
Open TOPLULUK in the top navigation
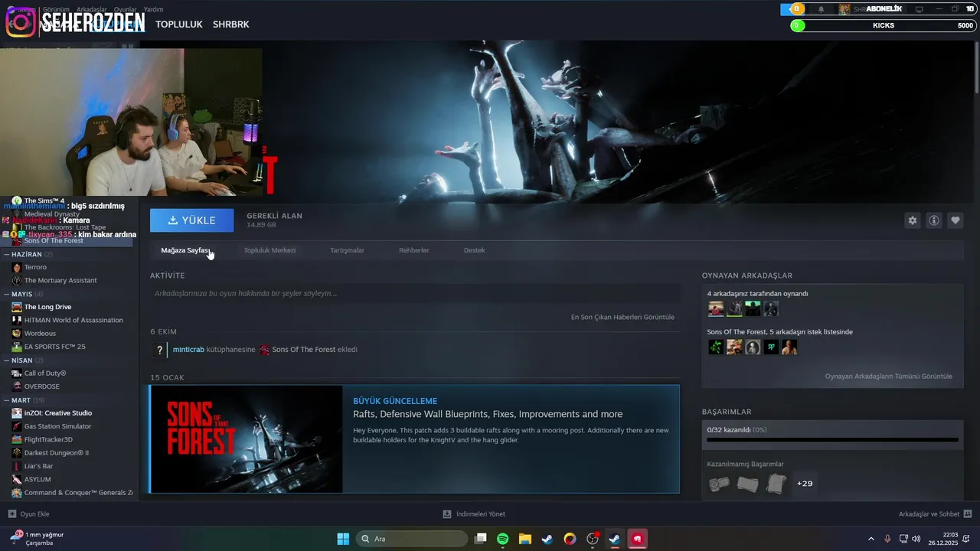(178, 24)
